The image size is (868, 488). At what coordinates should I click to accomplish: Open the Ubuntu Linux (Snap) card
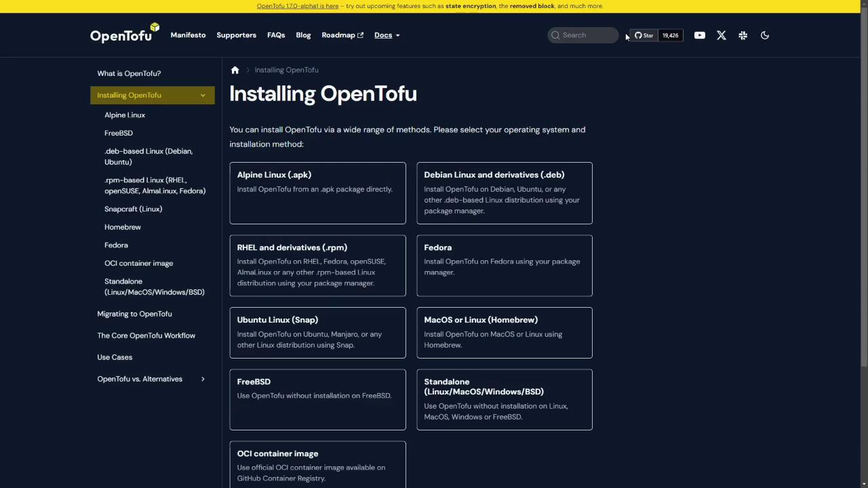coord(317,333)
